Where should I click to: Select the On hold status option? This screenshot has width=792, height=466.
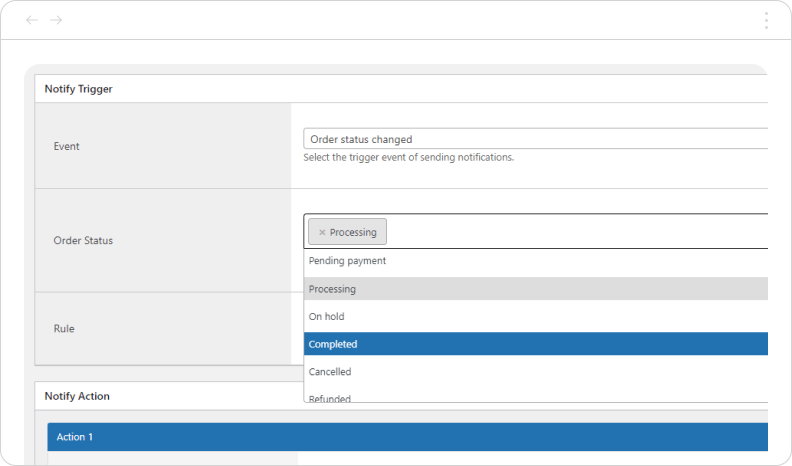tap(327, 317)
